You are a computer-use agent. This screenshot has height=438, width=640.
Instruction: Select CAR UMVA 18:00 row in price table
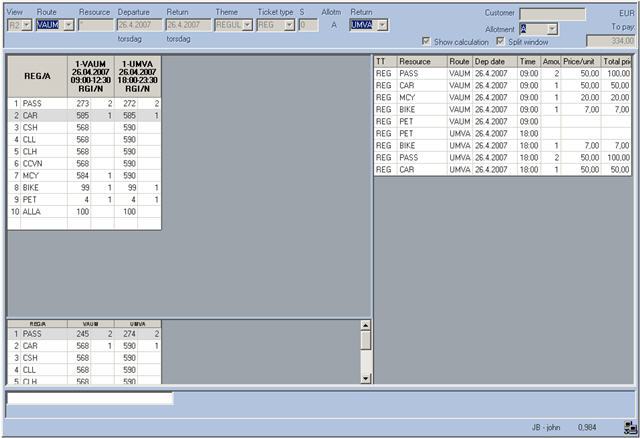[x=502, y=169]
